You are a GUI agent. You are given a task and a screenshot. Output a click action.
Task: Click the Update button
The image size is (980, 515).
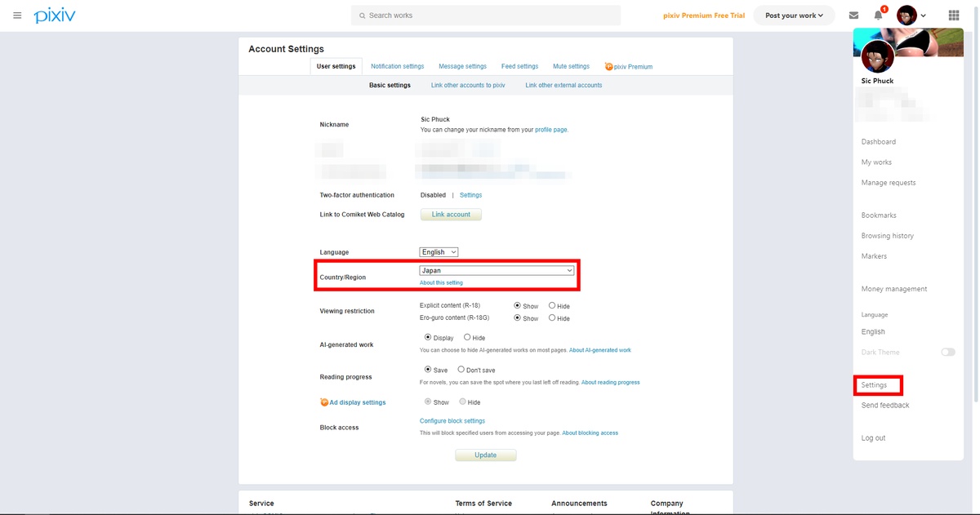[x=485, y=455]
